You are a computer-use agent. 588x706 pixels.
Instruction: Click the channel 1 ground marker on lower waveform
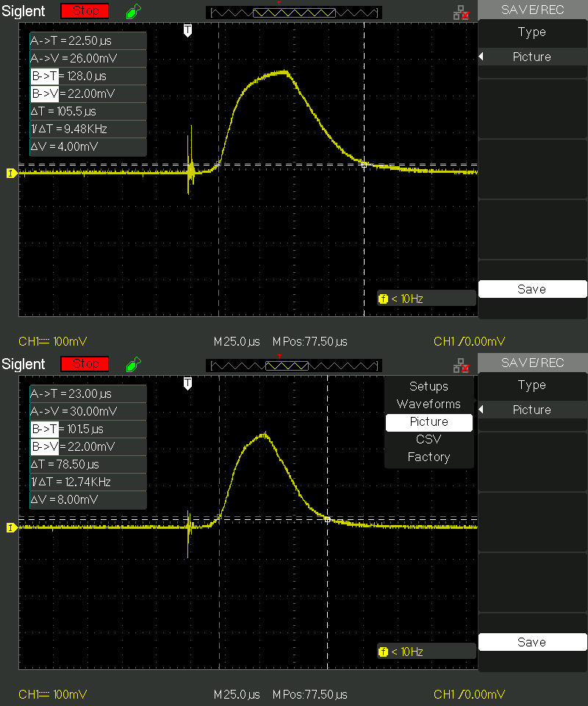pyautogui.click(x=11, y=527)
